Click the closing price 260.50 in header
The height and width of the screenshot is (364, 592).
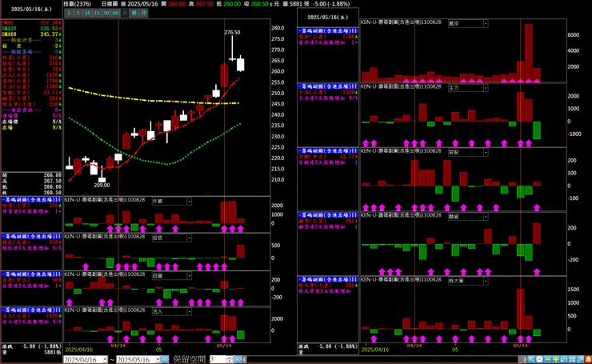(x=258, y=4)
